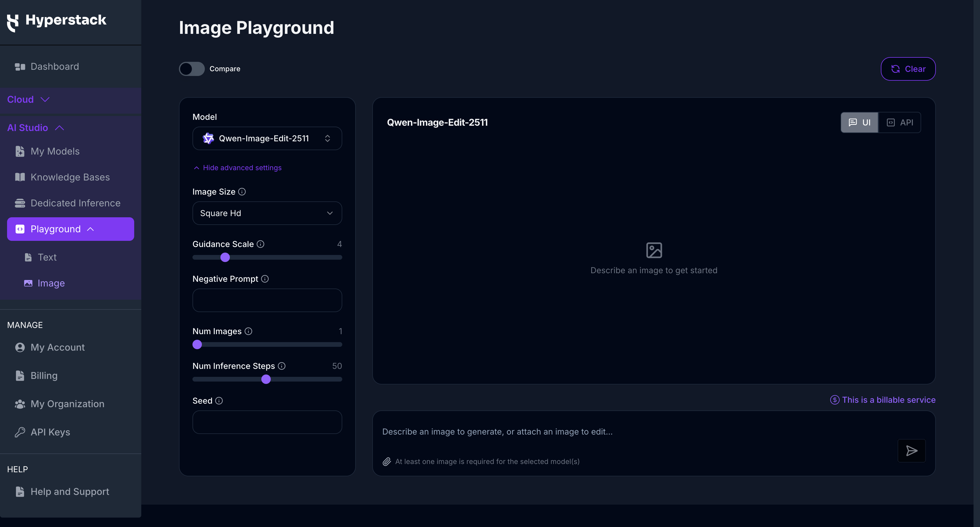Click the image placeholder icon in preview
Viewport: 980px width, 527px height.
point(654,250)
